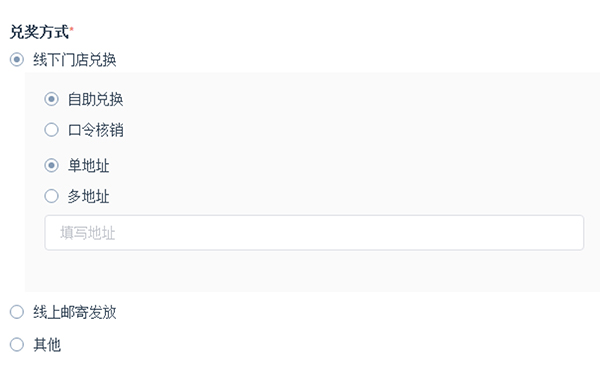Click empty gray panel area below address field
The image size is (600, 370).
(x=312, y=271)
